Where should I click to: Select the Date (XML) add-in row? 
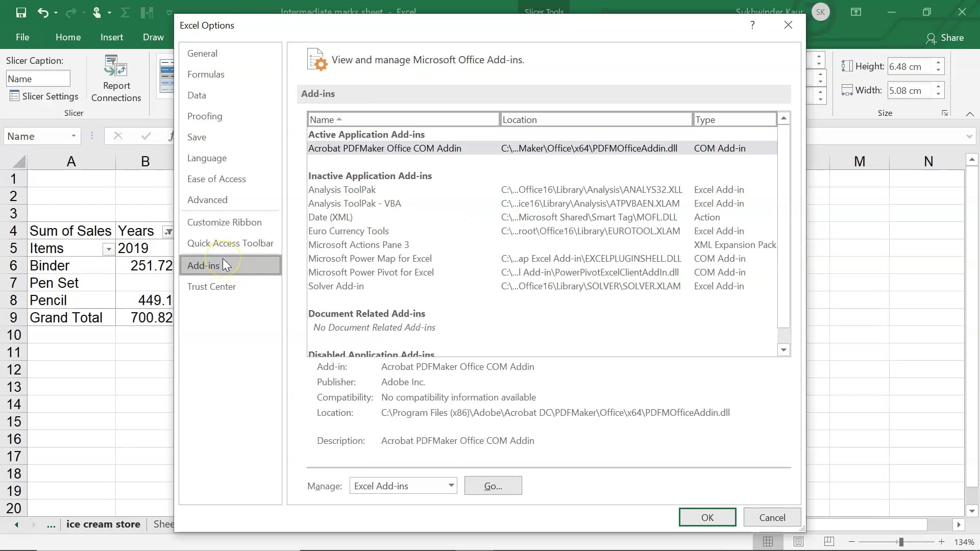click(x=542, y=217)
